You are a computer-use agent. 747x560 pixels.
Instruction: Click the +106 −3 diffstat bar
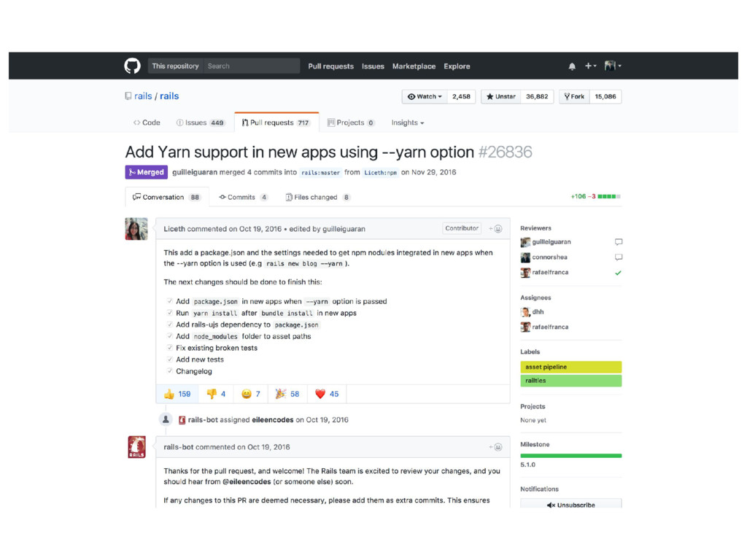[595, 197]
